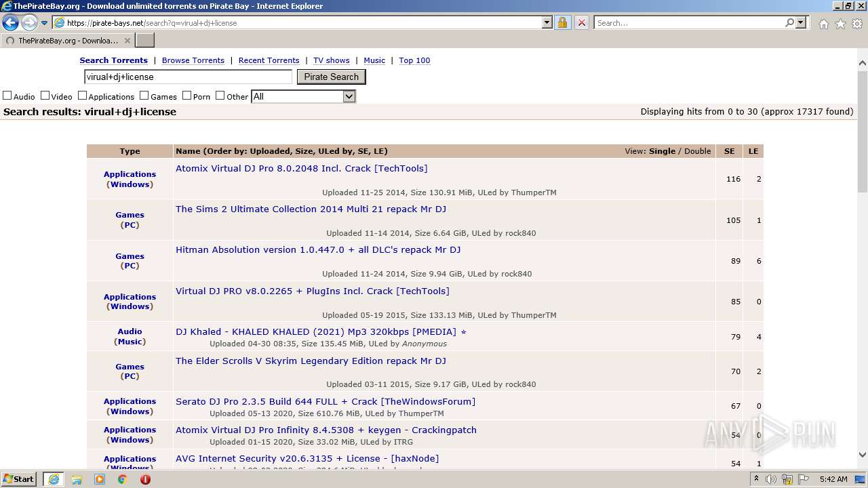Close the ThePirateBay.org tab
The image size is (868, 488).
(x=127, y=41)
